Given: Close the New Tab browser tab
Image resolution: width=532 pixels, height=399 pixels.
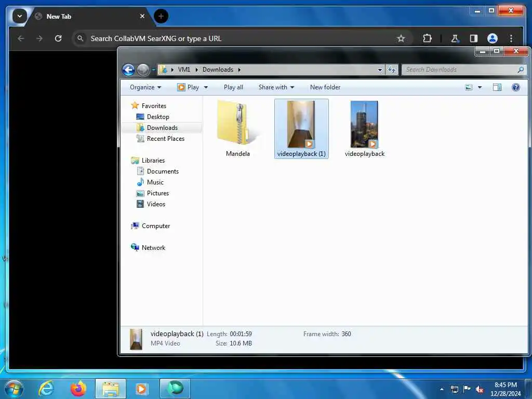Looking at the screenshot, I should coord(142,16).
